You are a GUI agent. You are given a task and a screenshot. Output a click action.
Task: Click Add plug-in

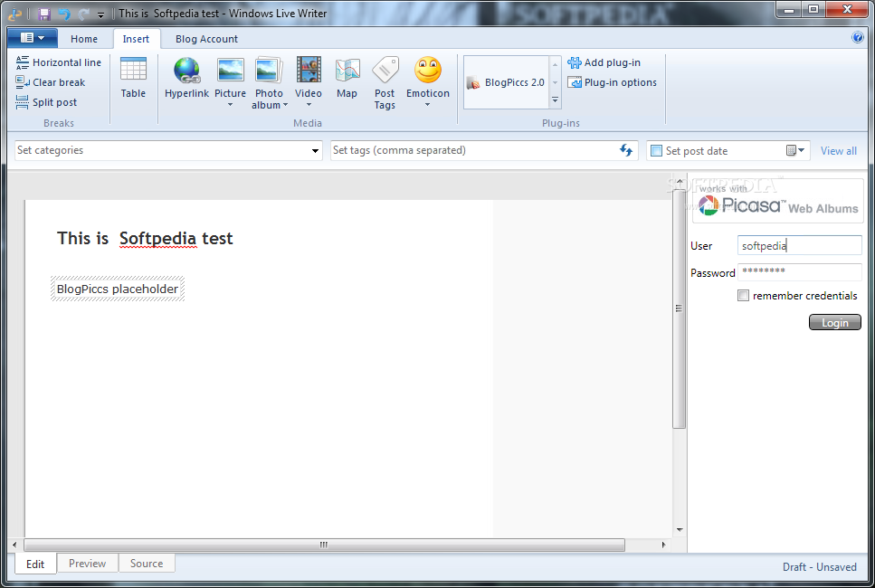(604, 62)
